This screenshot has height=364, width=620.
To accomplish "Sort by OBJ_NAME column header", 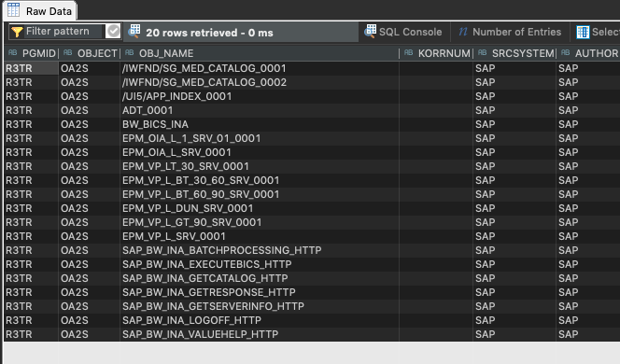I will (x=260, y=53).
